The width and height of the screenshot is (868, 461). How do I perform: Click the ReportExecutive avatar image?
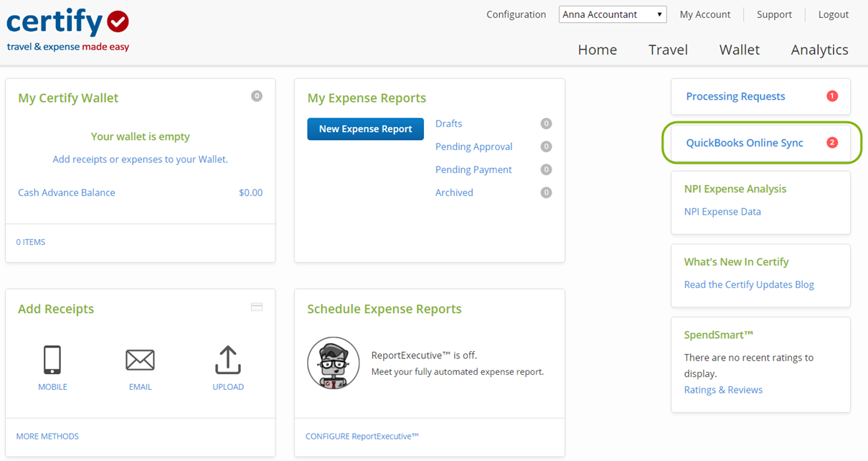(x=333, y=363)
